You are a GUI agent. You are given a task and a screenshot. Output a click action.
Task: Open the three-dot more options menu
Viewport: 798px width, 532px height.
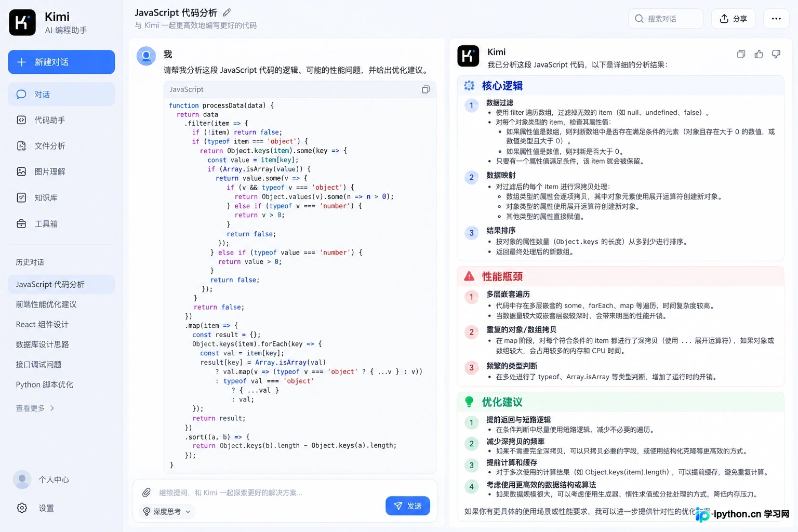pyautogui.click(x=776, y=19)
